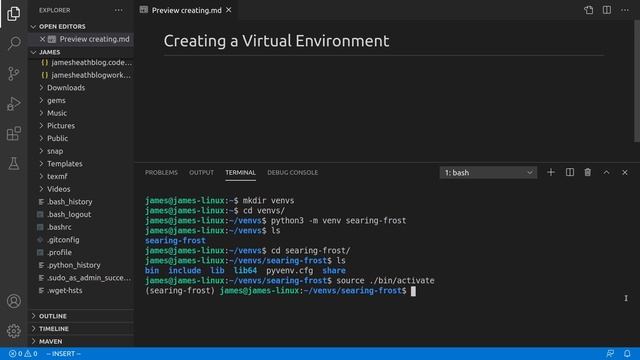The width and height of the screenshot is (640, 360).
Task: Open editor more actions ellipsis
Action: coord(625,10)
